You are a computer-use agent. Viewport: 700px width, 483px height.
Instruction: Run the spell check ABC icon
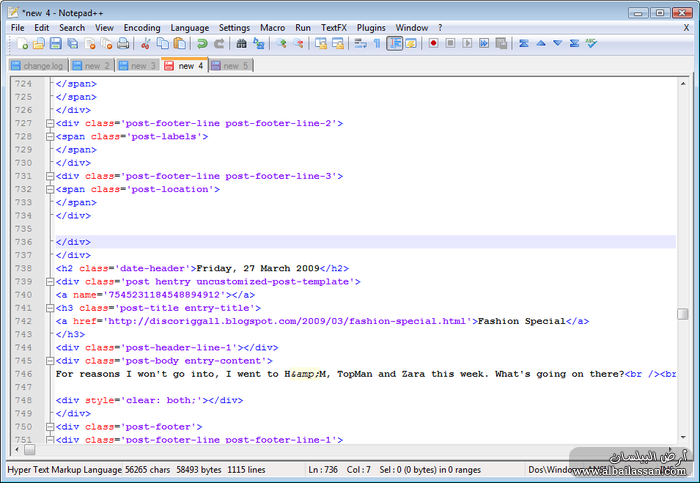(x=591, y=43)
